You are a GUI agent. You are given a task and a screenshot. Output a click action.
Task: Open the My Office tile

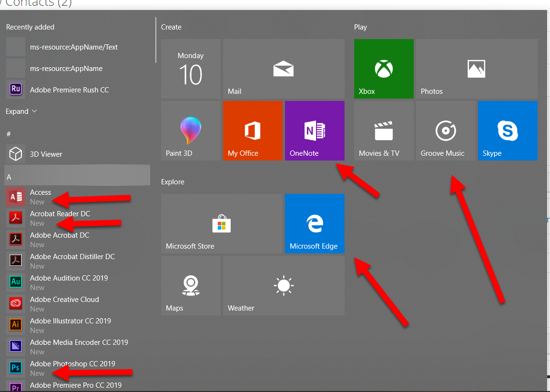[x=253, y=131]
